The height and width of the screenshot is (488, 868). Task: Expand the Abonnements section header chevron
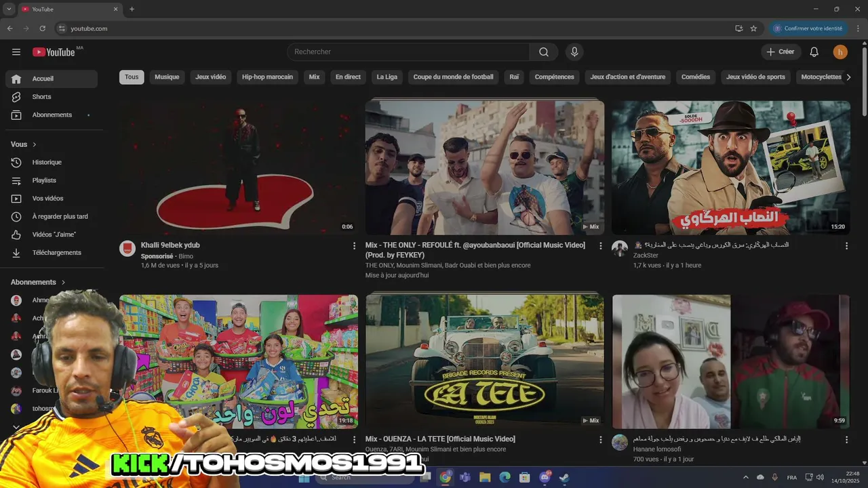coord(63,282)
